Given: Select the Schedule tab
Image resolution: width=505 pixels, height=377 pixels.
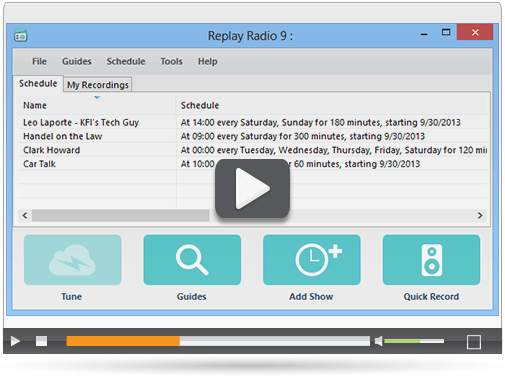Looking at the screenshot, I should click(38, 83).
